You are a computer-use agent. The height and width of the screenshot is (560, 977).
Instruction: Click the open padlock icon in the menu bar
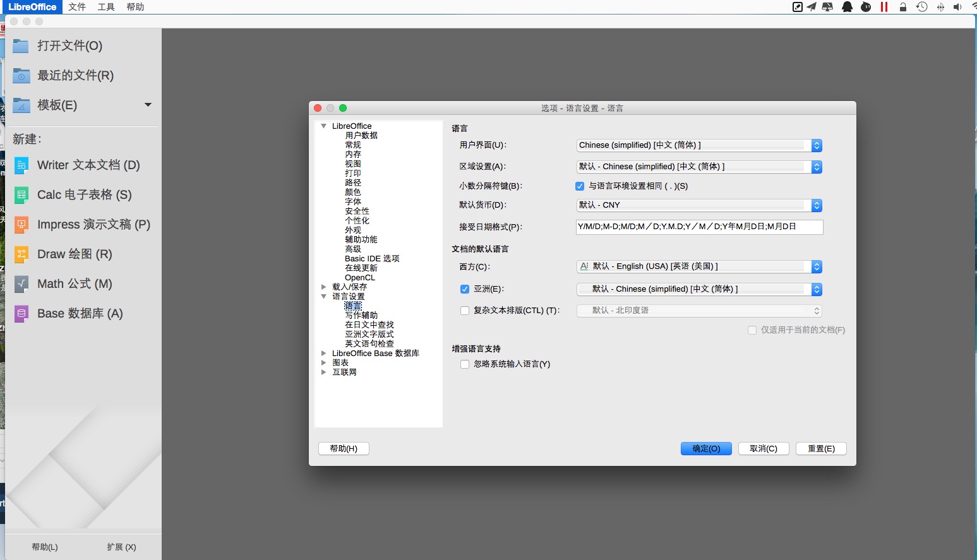[903, 7]
